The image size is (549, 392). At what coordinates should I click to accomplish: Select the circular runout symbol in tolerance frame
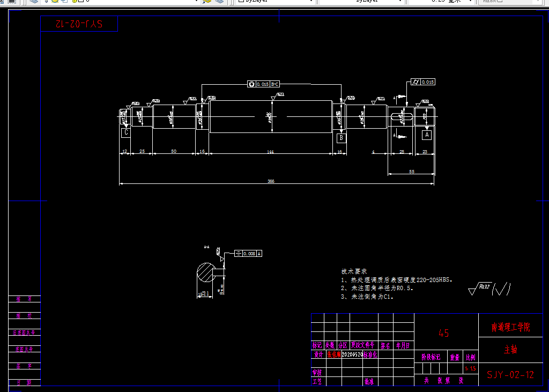[x=251, y=84]
